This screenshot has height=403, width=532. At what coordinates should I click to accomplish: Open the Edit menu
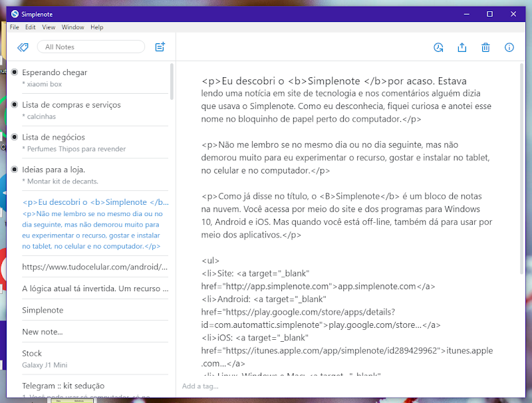coord(30,27)
